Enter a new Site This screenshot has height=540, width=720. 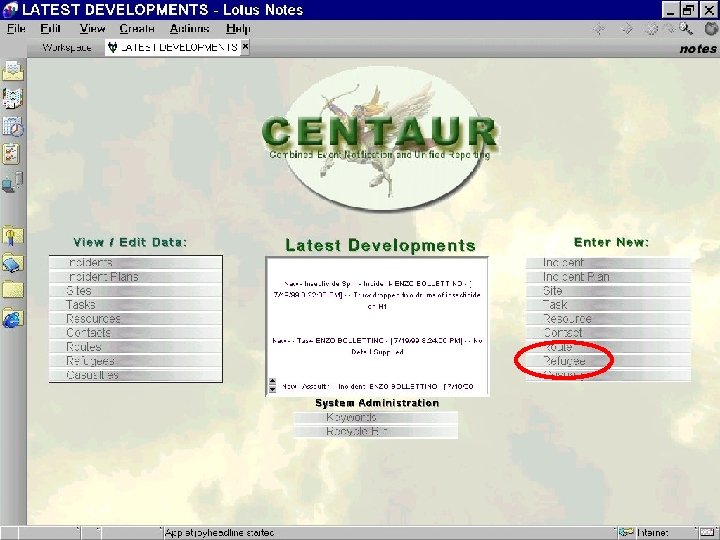pyautogui.click(x=608, y=291)
